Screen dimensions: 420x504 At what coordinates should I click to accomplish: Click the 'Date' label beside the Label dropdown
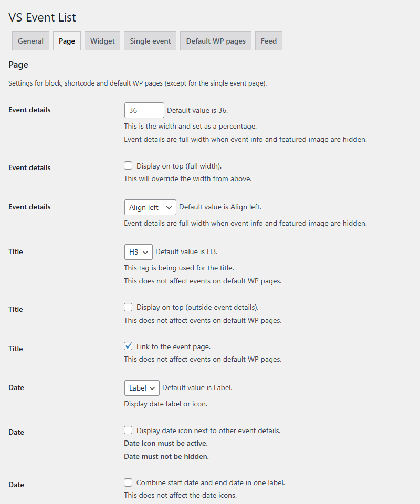coord(16,387)
